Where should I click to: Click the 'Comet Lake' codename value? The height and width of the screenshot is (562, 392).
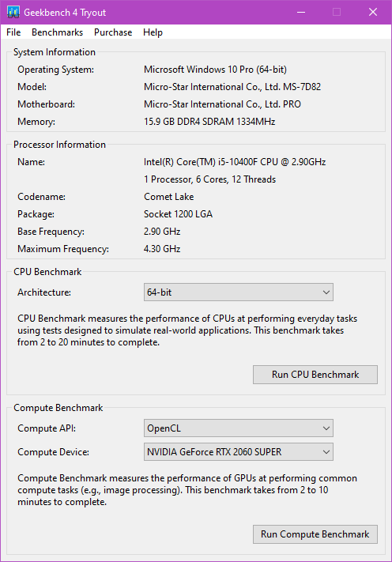tap(169, 197)
